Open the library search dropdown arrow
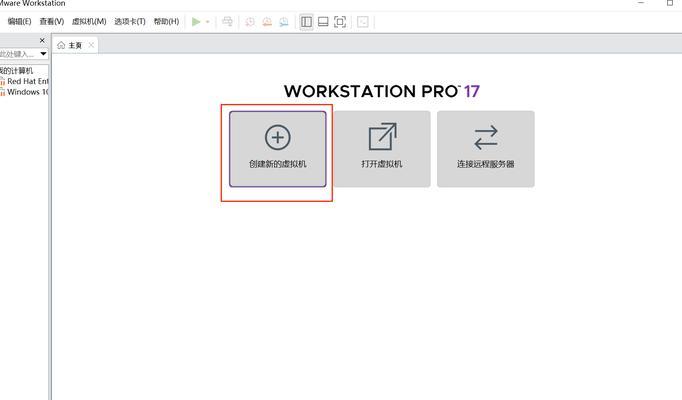682x400 pixels. [x=43, y=54]
